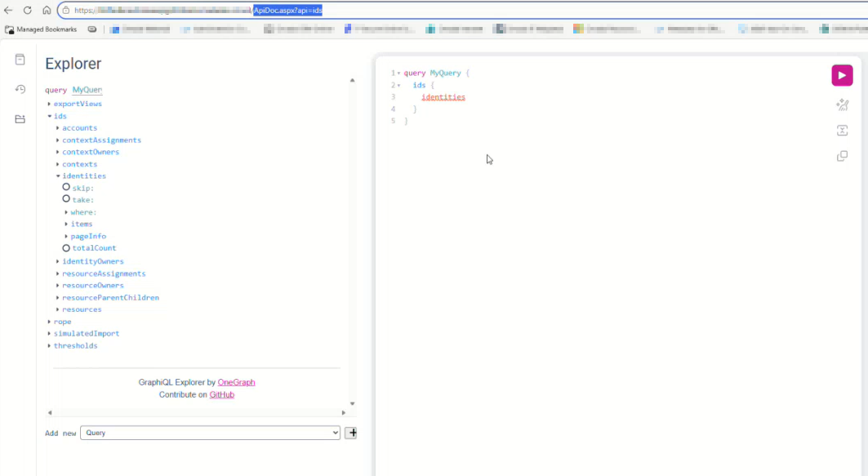Open the OneGraph link
Image resolution: width=868 pixels, height=476 pixels.
tap(236, 382)
